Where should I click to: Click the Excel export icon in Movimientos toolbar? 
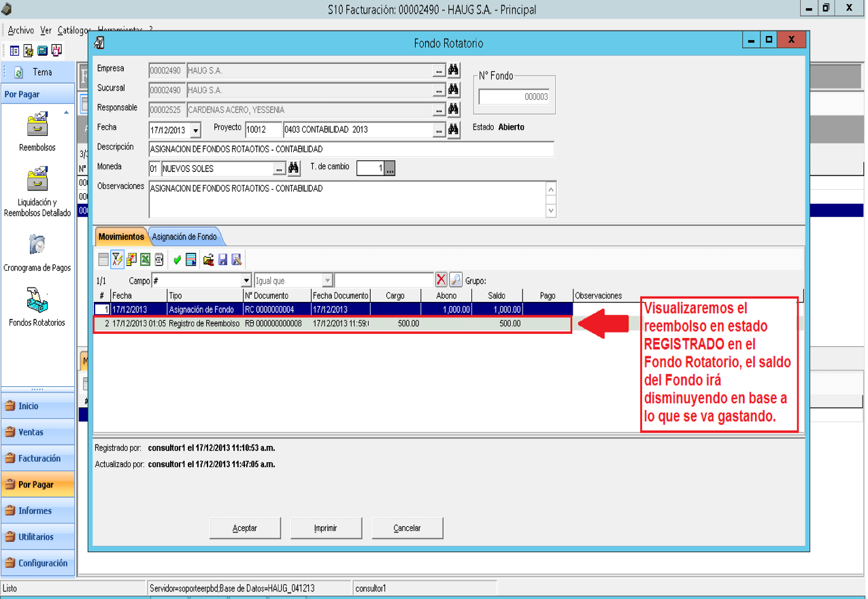[145, 259]
